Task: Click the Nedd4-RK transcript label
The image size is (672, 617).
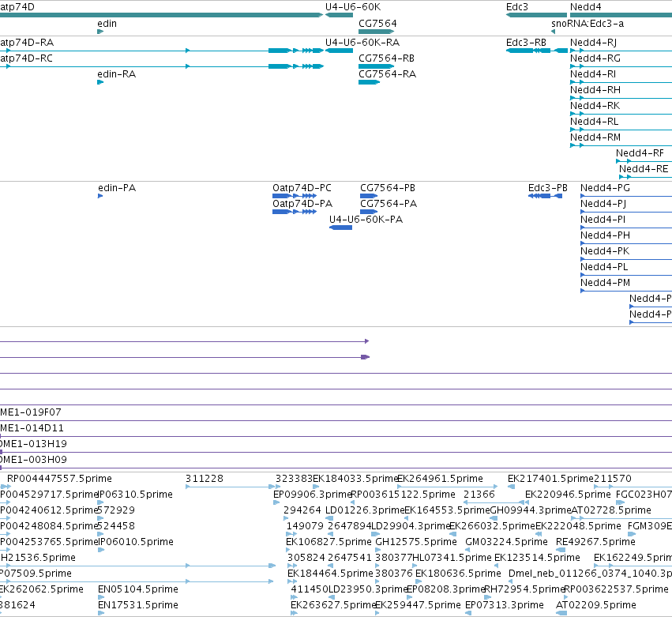Action: point(595,106)
